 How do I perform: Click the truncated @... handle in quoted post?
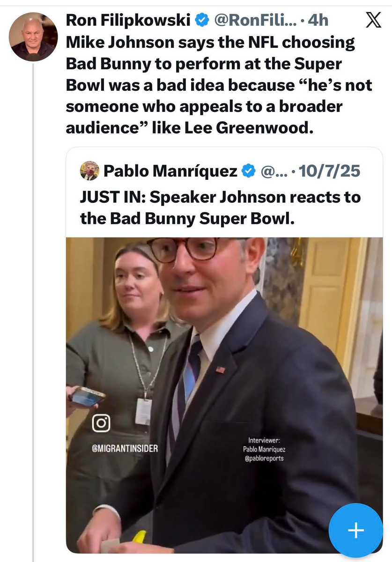271,171
